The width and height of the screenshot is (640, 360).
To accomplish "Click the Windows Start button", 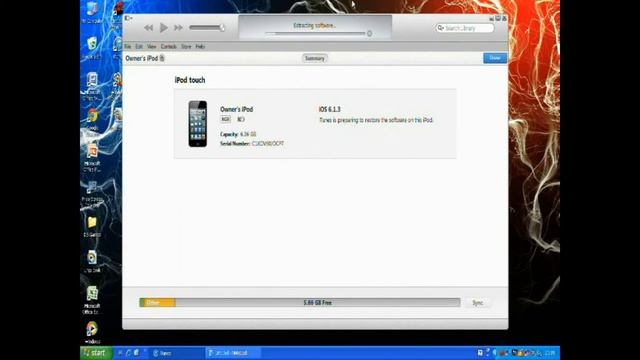I will (x=96, y=353).
